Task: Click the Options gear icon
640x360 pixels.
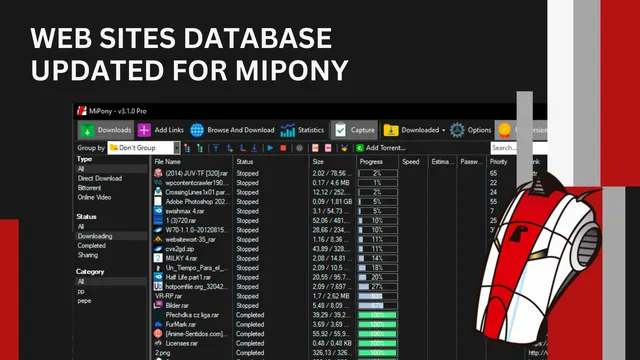Action: tap(457, 130)
